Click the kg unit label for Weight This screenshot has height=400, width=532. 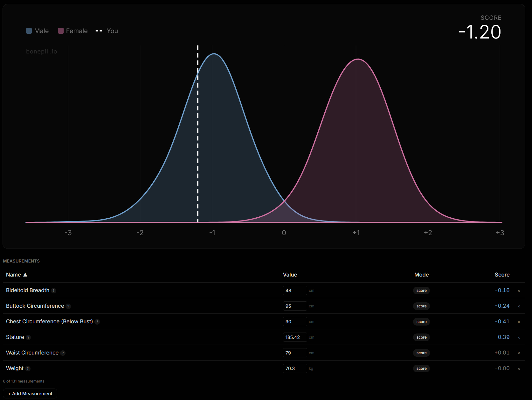311,368
